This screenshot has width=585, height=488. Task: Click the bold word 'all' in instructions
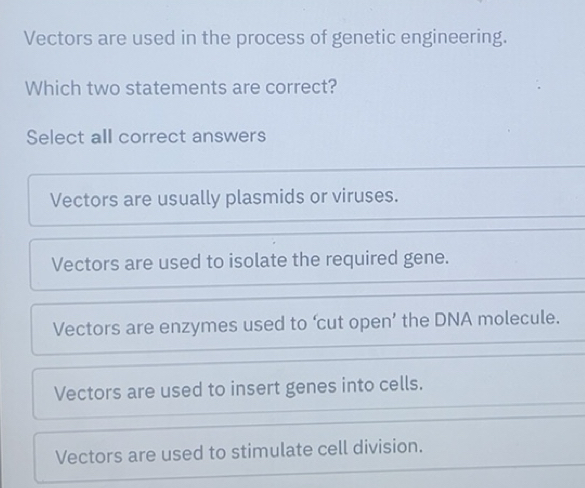click(101, 136)
